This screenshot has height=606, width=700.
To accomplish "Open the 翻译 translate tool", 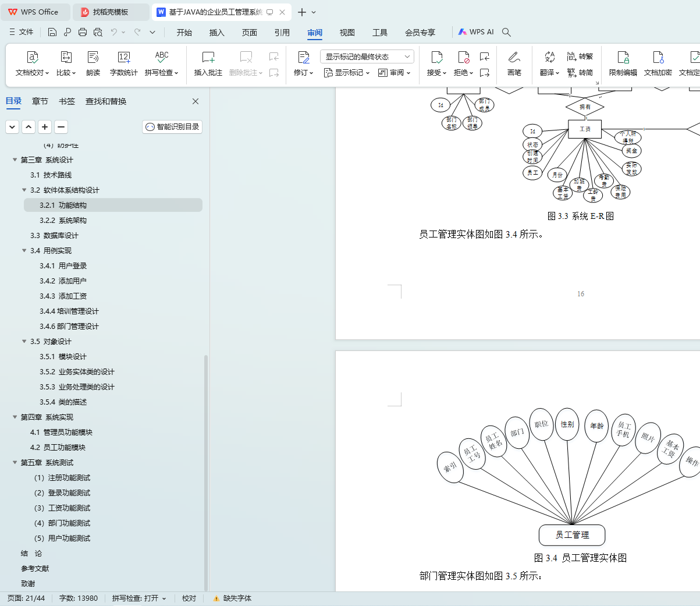I will pyautogui.click(x=549, y=63).
